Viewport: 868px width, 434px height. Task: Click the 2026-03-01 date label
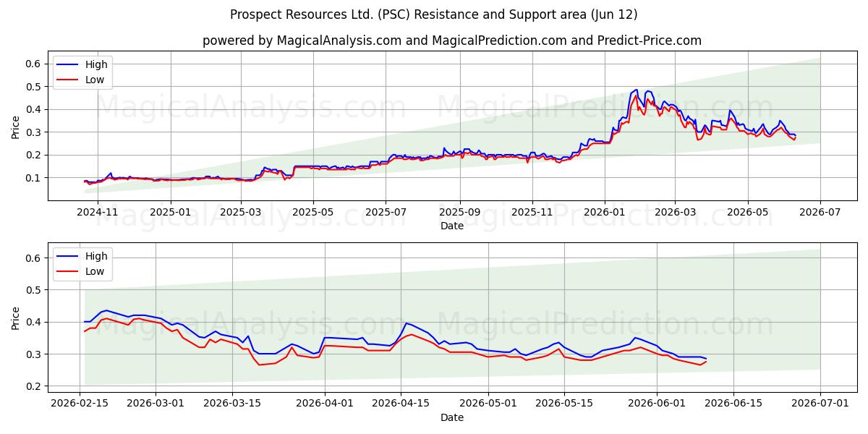[x=156, y=404]
